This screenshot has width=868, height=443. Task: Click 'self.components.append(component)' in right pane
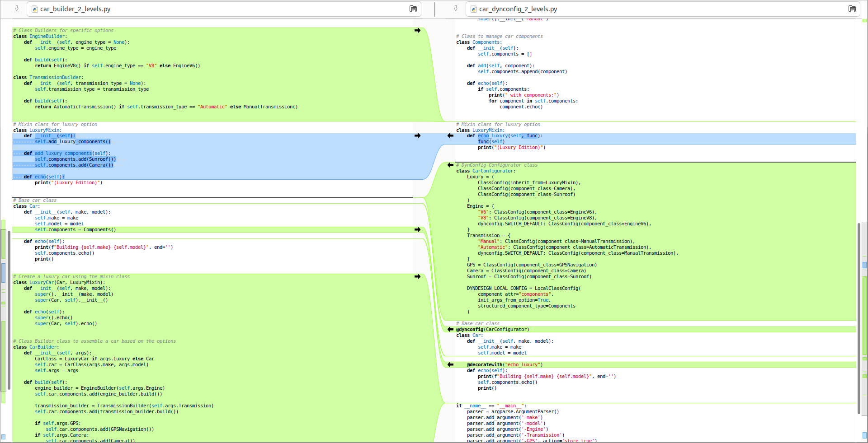(x=522, y=71)
